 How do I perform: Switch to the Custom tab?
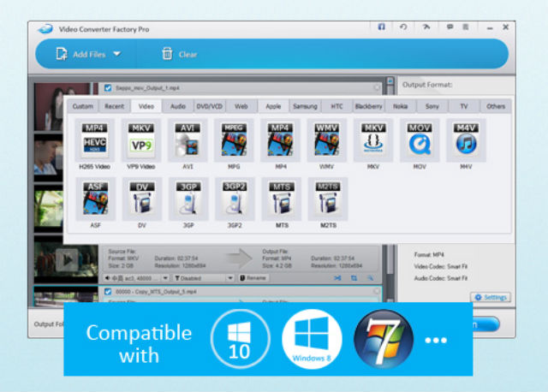83,106
